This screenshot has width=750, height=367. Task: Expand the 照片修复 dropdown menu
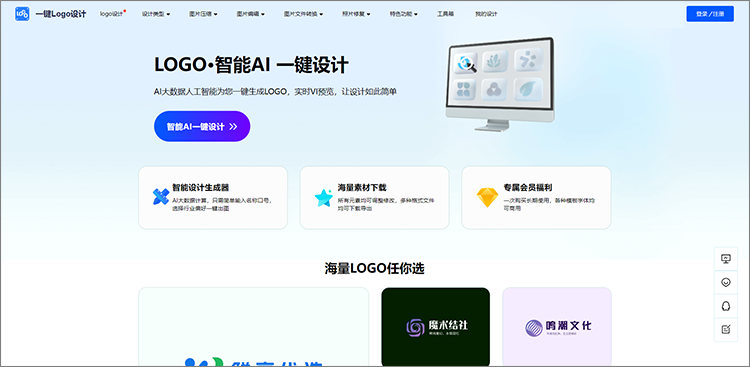point(356,14)
